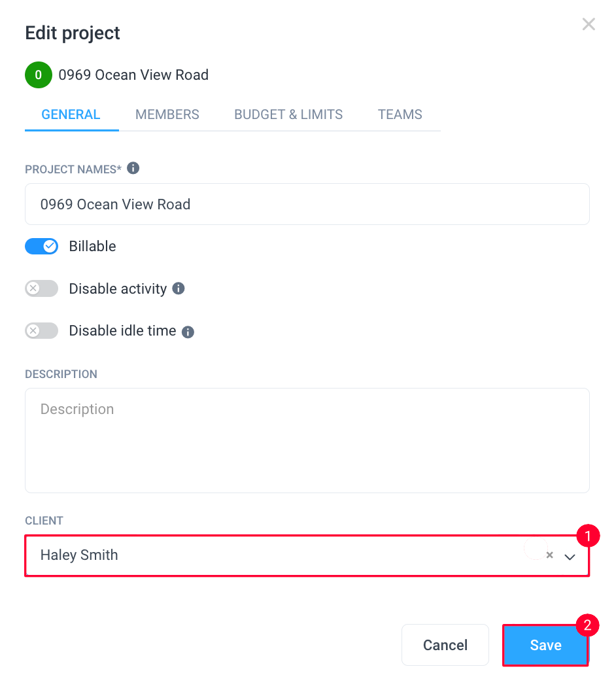616x692 pixels.
Task: Select the General tab
Action: (x=71, y=114)
